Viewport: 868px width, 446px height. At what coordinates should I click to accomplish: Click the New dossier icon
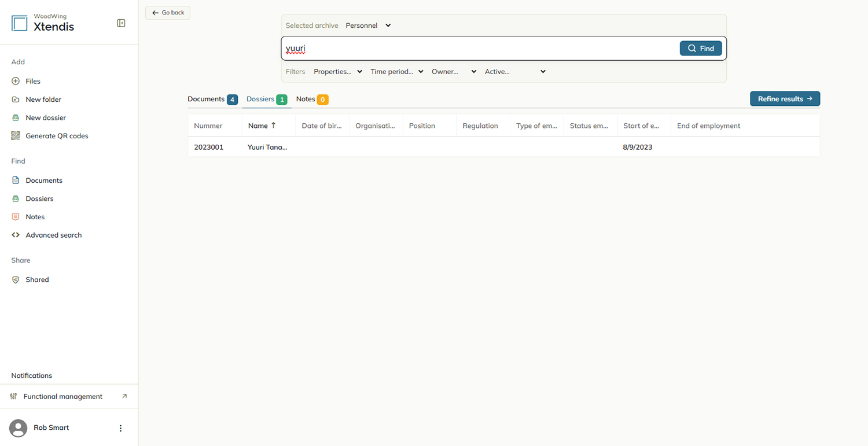click(16, 117)
